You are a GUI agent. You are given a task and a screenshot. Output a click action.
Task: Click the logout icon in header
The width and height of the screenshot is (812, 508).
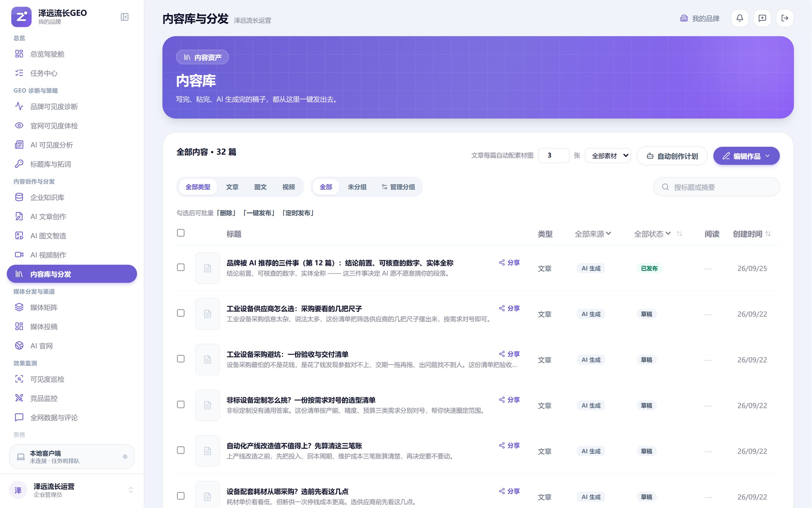click(x=785, y=18)
